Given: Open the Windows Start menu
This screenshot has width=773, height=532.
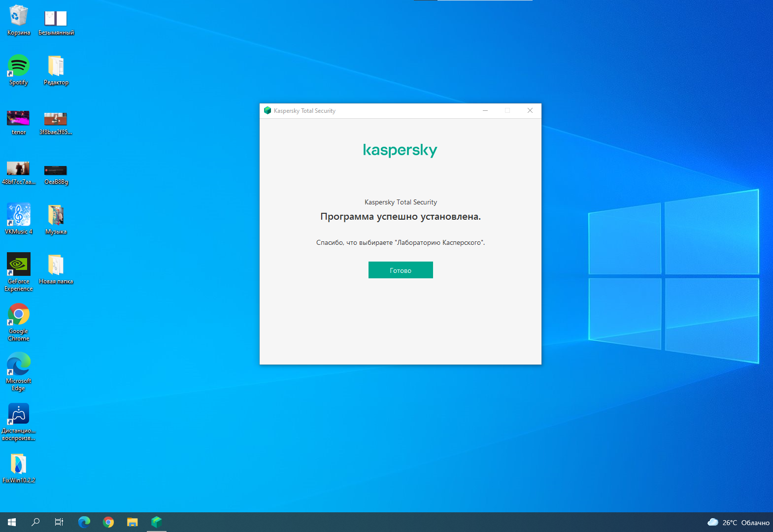Looking at the screenshot, I should (x=12, y=522).
